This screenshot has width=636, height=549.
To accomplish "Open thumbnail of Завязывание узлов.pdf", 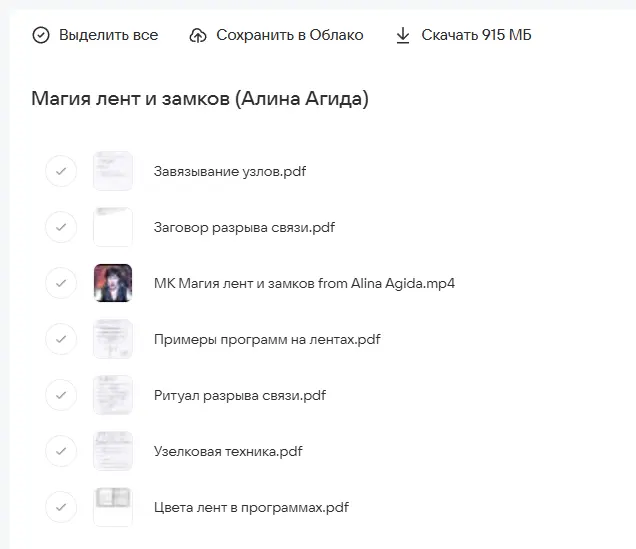I will pos(113,171).
